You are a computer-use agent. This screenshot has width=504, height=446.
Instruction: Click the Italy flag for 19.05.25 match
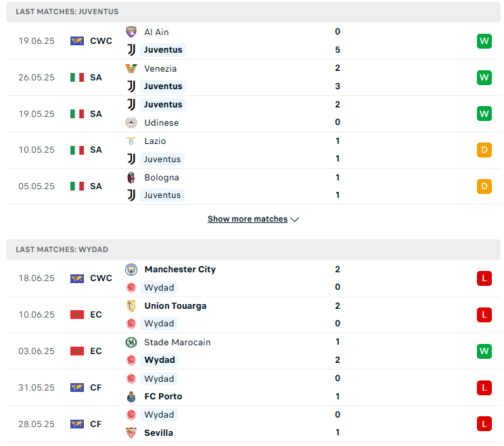click(77, 114)
